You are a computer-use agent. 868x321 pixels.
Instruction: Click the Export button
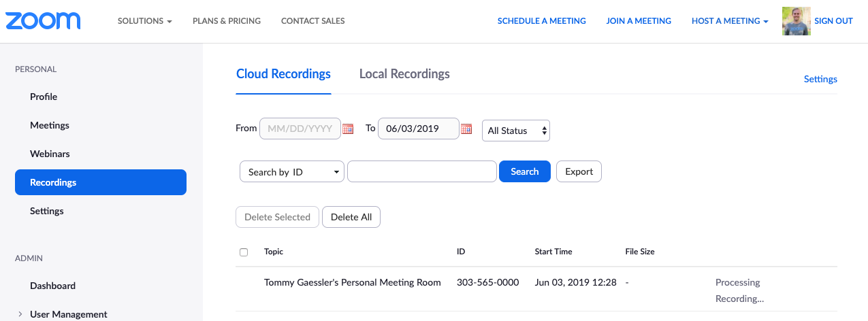click(579, 171)
